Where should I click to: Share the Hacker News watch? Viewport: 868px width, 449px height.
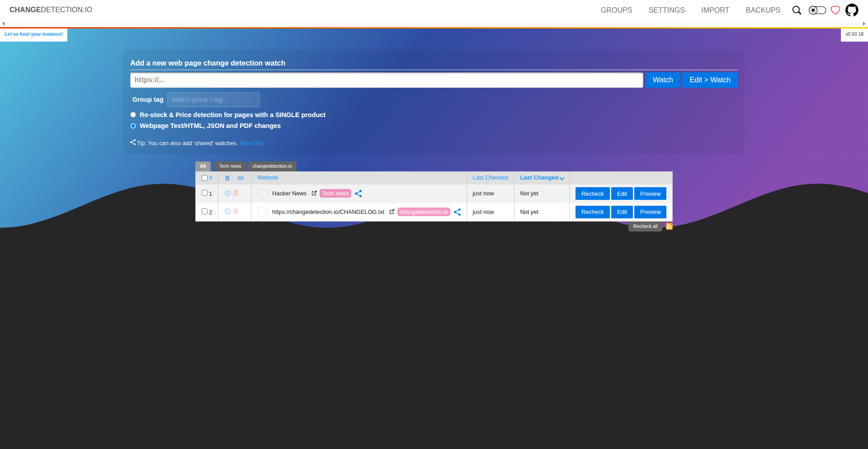pyautogui.click(x=359, y=194)
